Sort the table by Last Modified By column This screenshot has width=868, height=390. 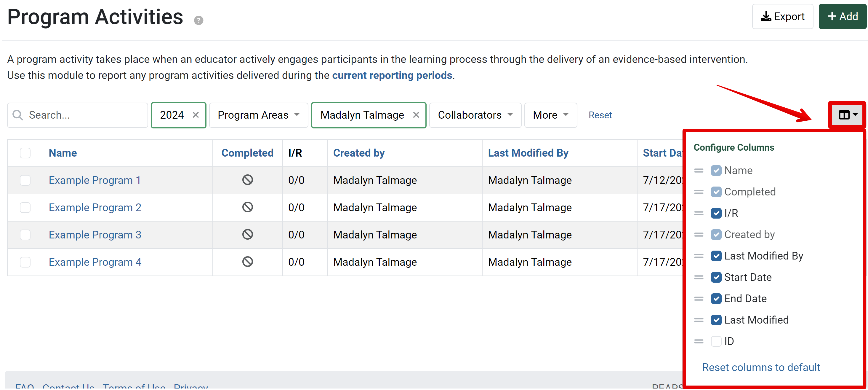coord(528,153)
